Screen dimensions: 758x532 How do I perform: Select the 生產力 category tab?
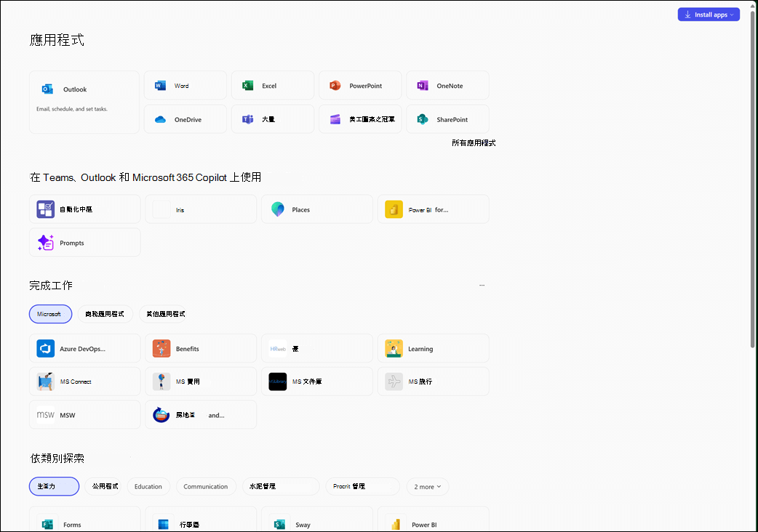point(54,486)
